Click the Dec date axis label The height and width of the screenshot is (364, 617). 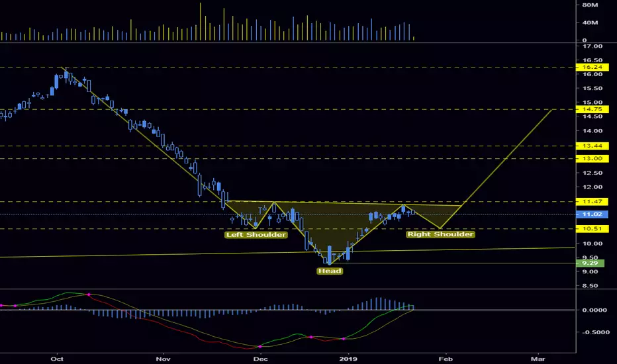coord(260,359)
